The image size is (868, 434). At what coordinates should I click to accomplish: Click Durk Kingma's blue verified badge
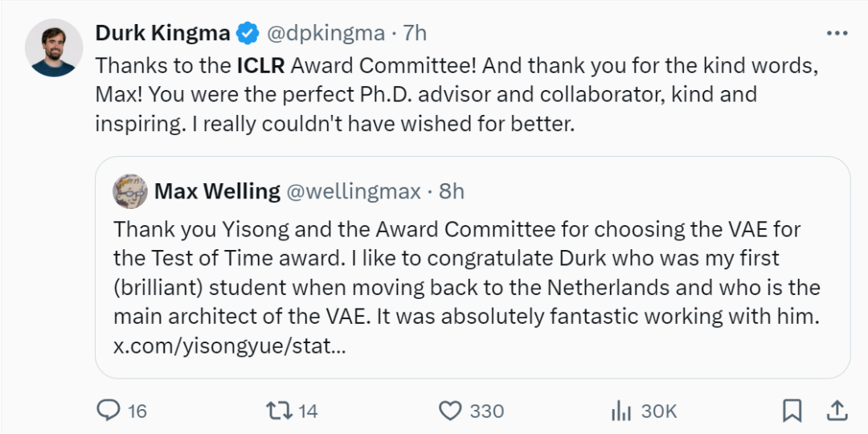248,33
